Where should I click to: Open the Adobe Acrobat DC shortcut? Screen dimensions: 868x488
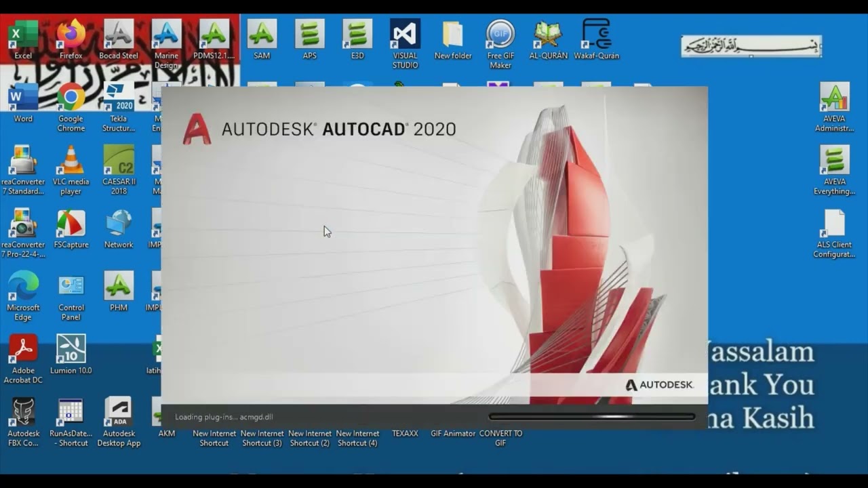pos(23,359)
